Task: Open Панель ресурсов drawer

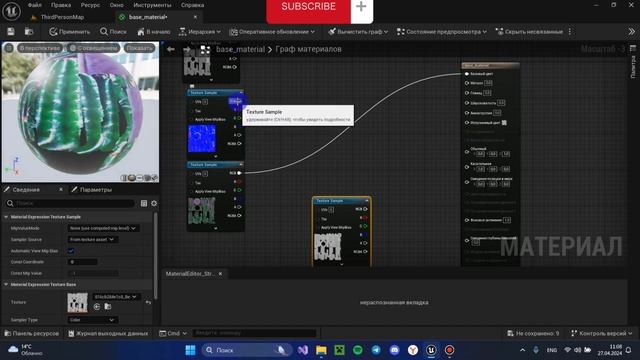Action: [32, 333]
